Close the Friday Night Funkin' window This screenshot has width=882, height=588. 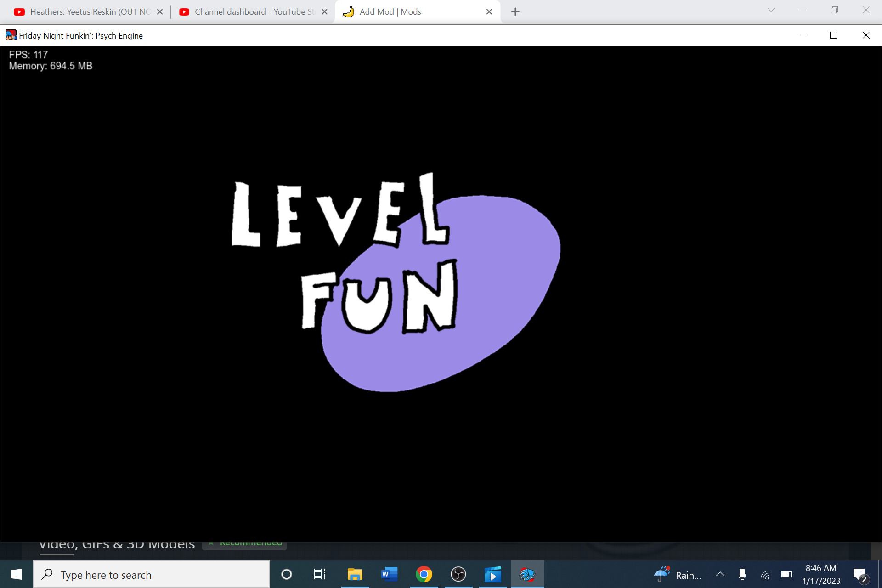coord(866,35)
